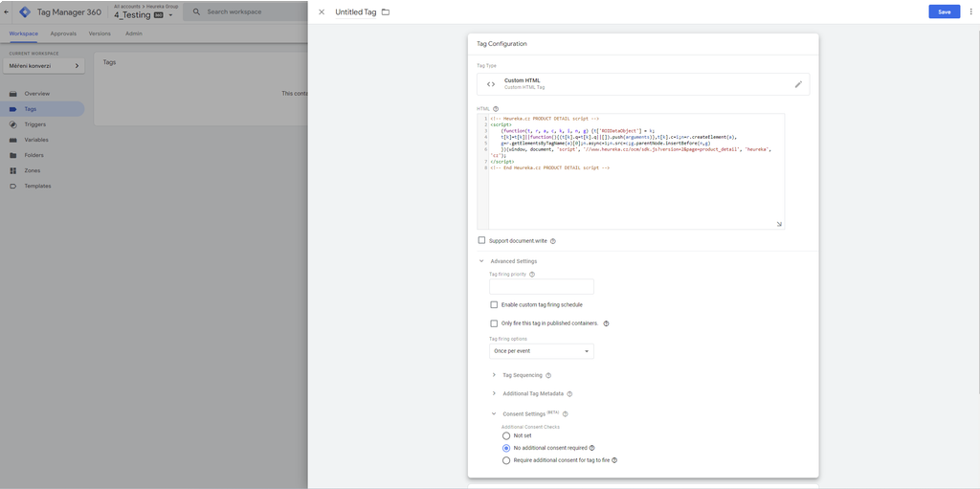Screen dimensions: 980x489
Task: Open Tags in the sidebar
Action: tap(42, 109)
